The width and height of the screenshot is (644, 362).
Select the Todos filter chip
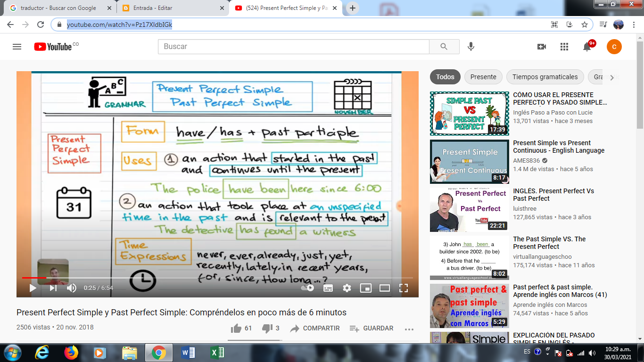click(445, 77)
